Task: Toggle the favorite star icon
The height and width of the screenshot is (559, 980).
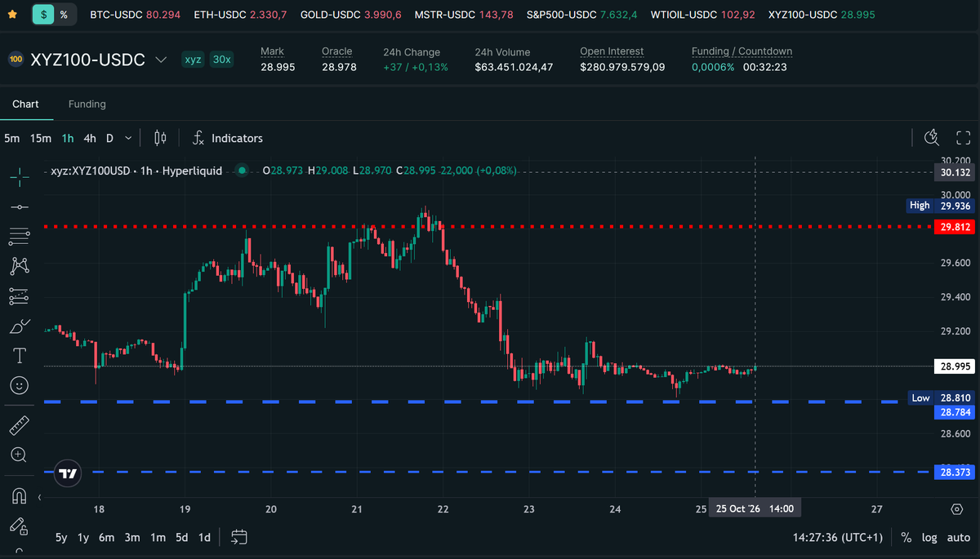Action: (13, 15)
